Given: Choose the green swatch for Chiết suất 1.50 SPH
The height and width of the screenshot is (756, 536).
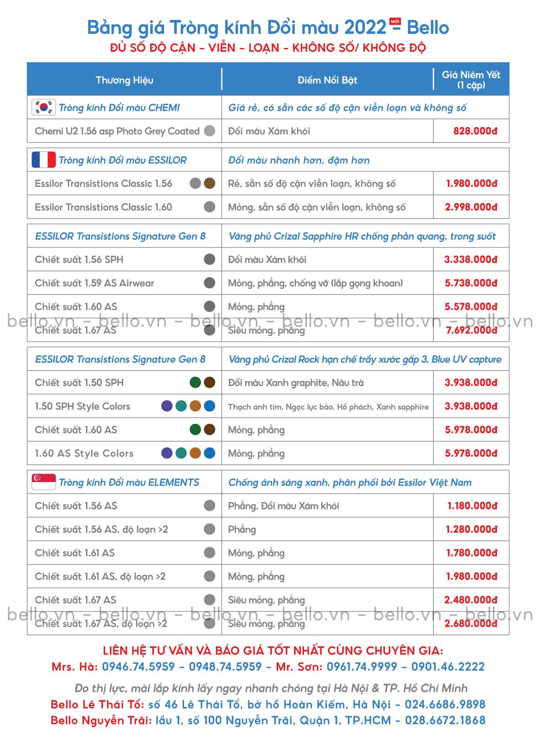Looking at the screenshot, I should [x=195, y=382].
